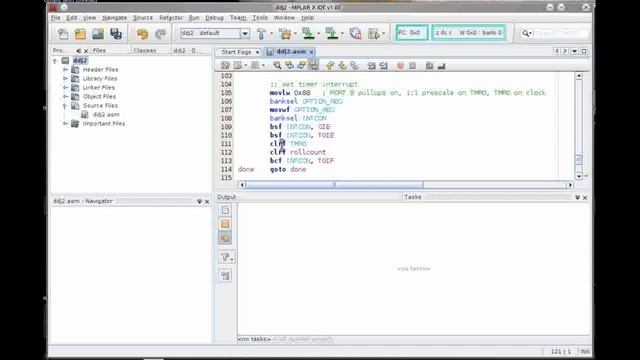Screen dimensions: 640x360
Task: Click top icon in Output window sidebar
Action: point(225,210)
